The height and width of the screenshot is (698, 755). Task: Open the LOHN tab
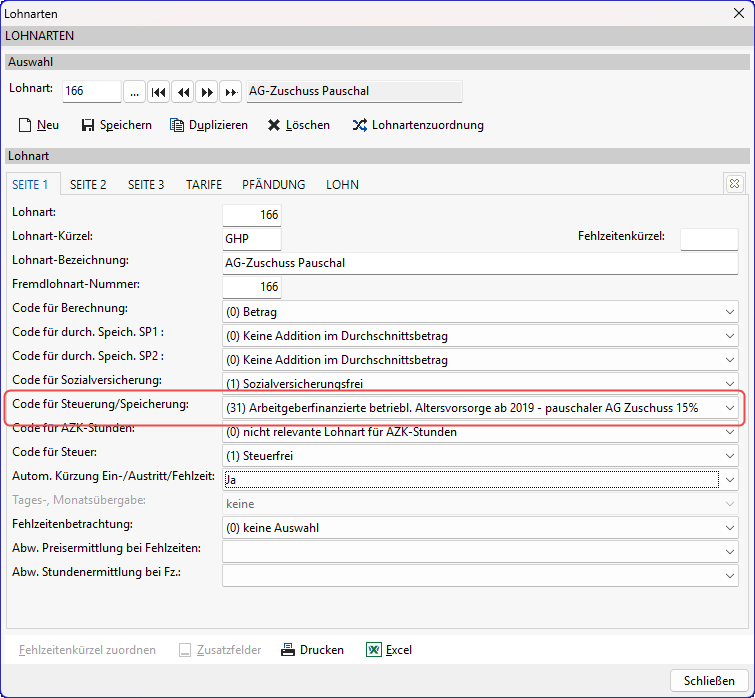(342, 185)
